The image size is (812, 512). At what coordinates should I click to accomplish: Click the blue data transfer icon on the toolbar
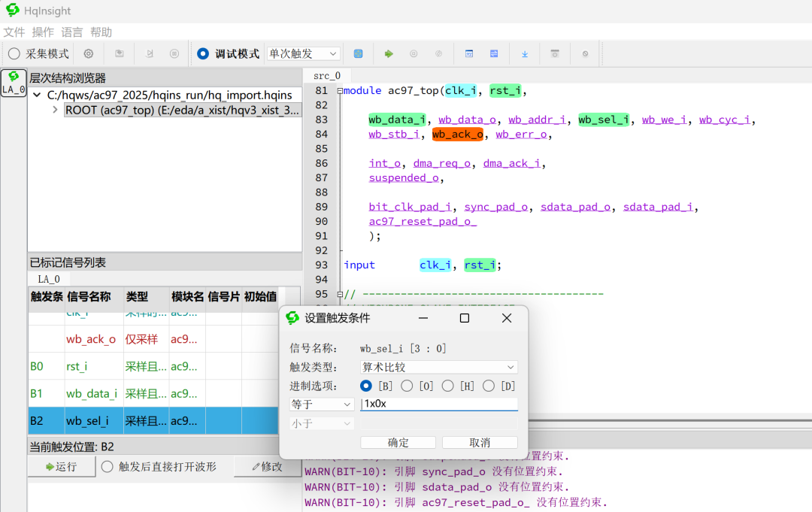coord(493,53)
